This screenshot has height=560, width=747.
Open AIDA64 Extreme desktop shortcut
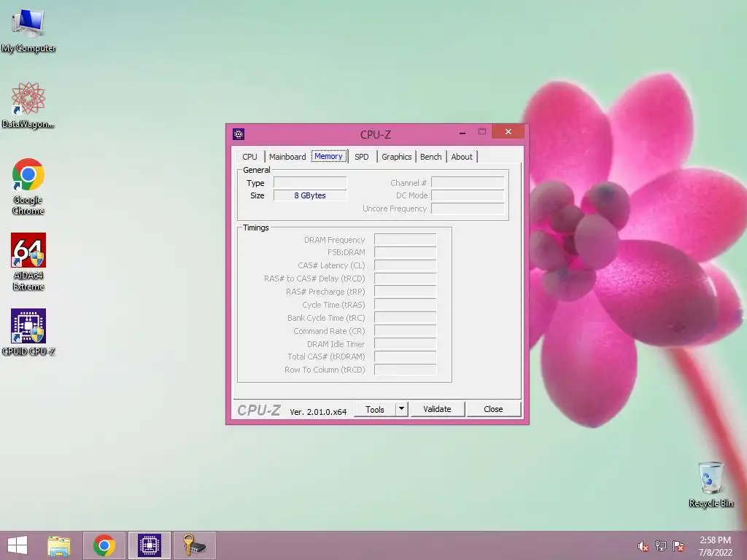click(28, 262)
